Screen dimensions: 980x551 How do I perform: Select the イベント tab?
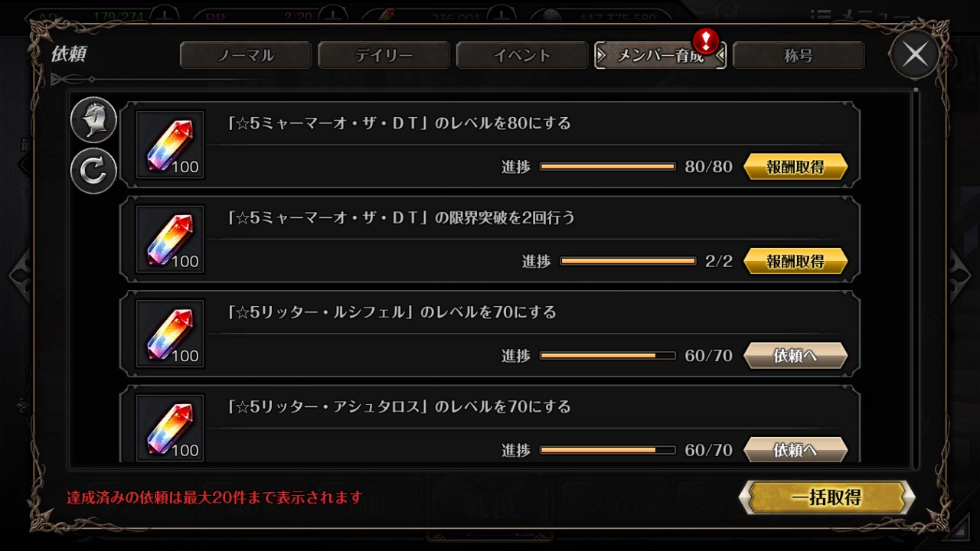[x=522, y=56]
